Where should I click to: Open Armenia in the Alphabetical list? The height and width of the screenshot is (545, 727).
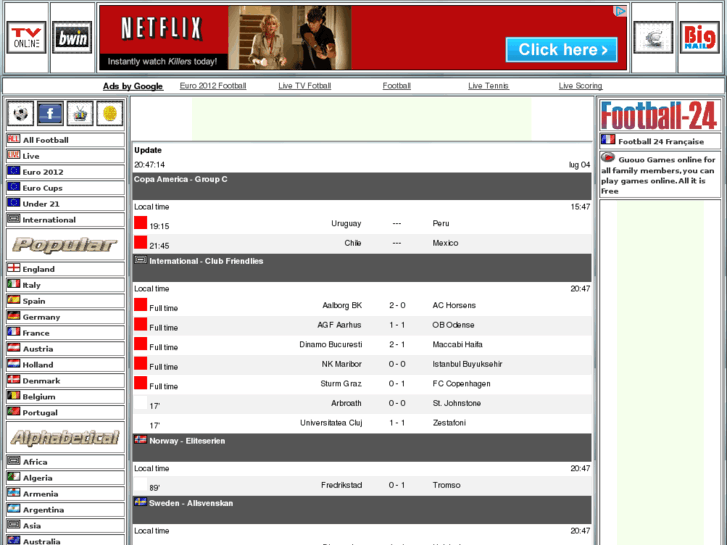tap(65, 494)
